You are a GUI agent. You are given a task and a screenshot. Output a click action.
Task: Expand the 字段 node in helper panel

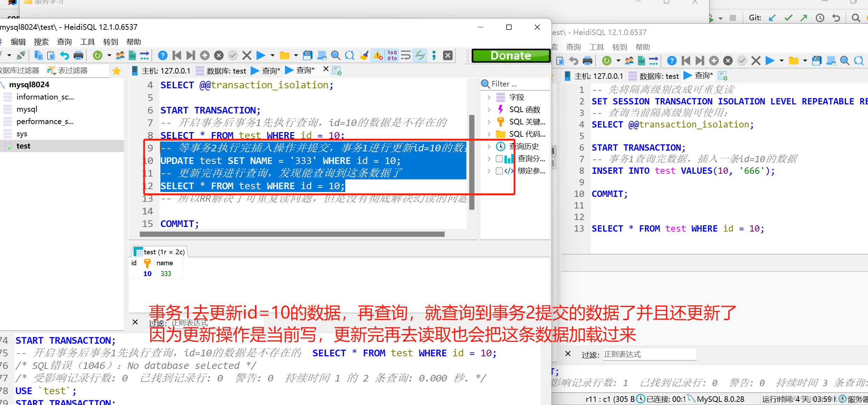489,97
